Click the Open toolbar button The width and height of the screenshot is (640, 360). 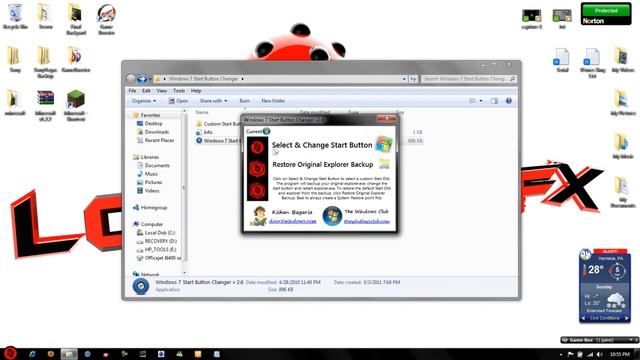[178, 101]
